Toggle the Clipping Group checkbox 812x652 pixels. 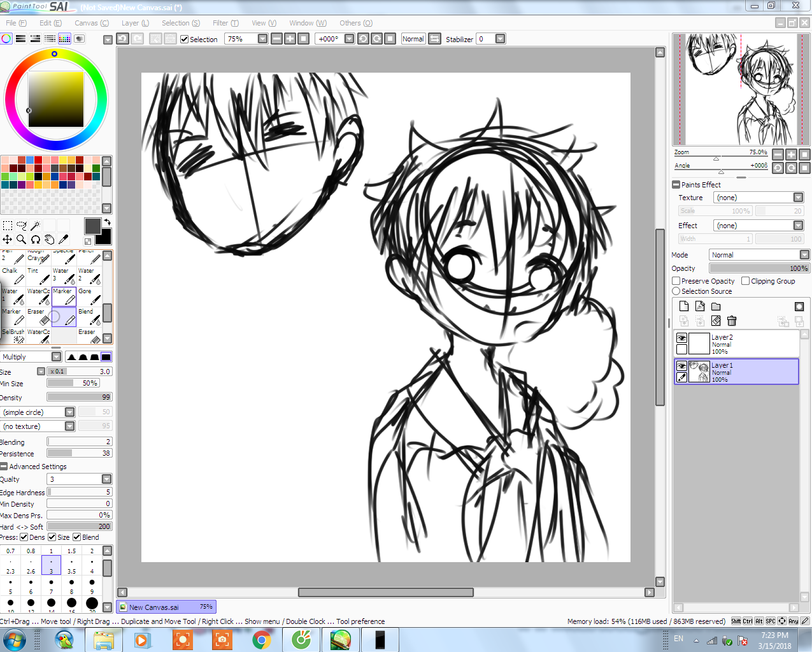pyautogui.click(x=746, y=281)
